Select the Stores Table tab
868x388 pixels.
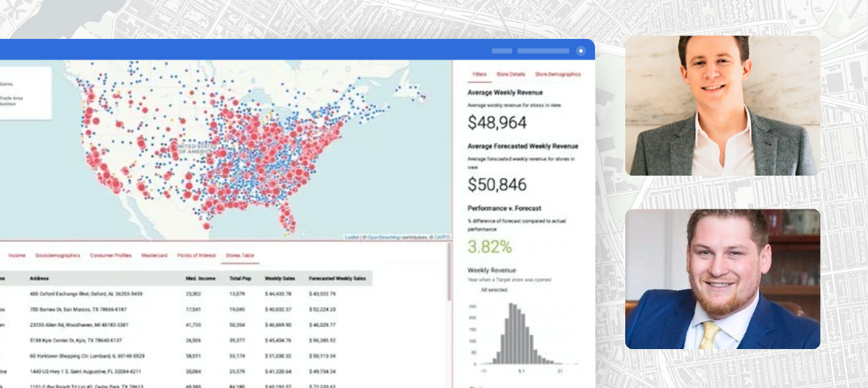pos(240,255)
